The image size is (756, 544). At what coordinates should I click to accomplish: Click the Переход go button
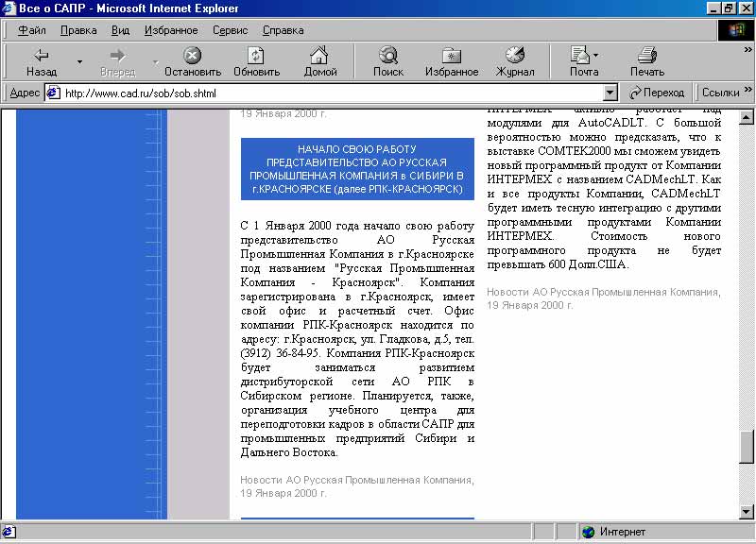[x=657, y=93]
